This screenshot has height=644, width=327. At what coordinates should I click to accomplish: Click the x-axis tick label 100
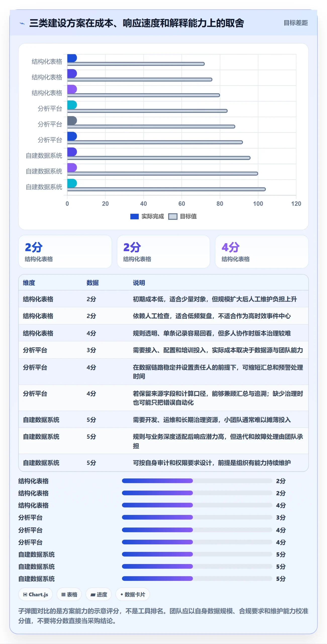[x=258, y=204]
